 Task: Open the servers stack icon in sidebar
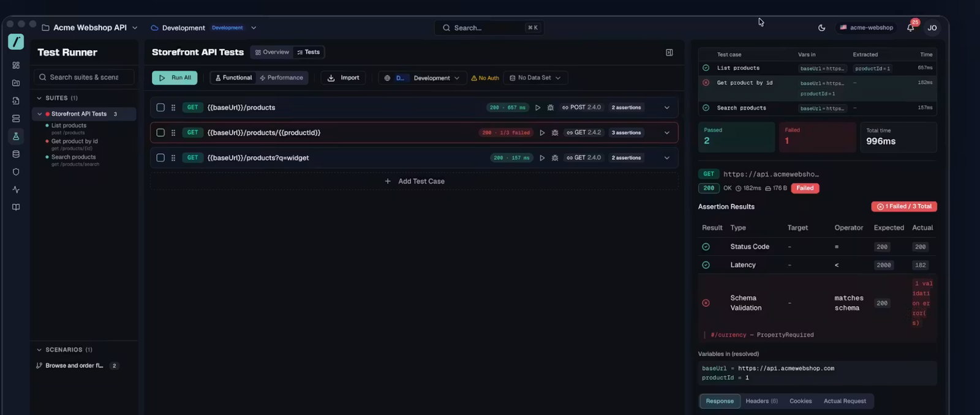click(x=16, y=118)
